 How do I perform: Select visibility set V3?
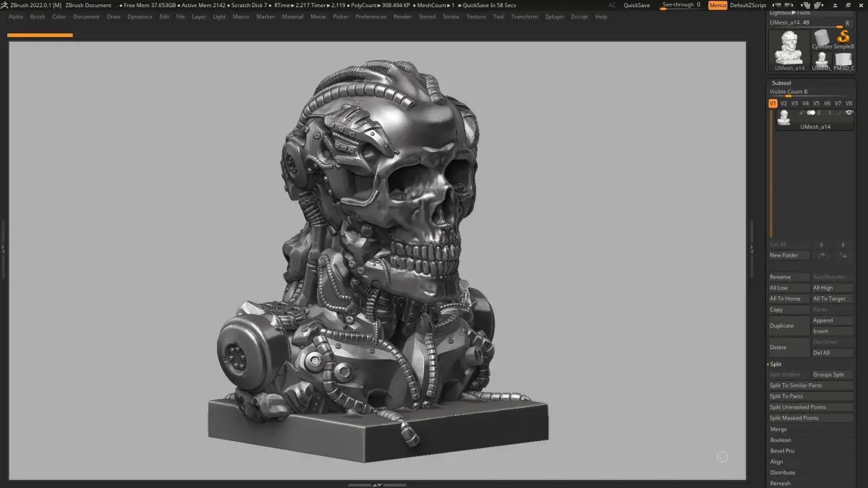point(794,103)
